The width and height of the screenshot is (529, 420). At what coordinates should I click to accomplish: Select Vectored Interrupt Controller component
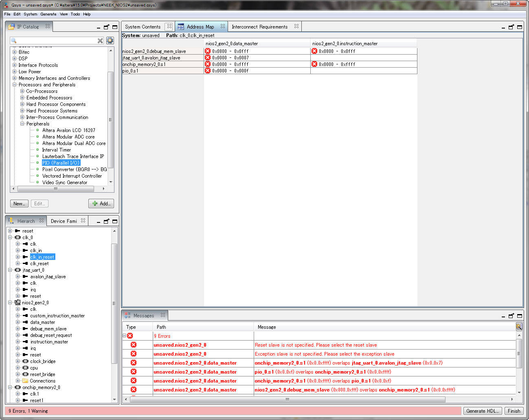click(x=72, y=176)
